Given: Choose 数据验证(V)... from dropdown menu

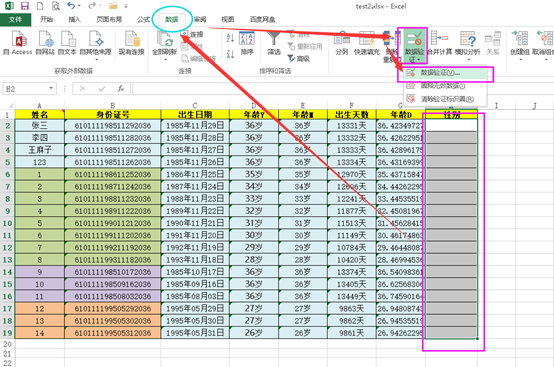Looking at the screenshot, I should (446, 73).
